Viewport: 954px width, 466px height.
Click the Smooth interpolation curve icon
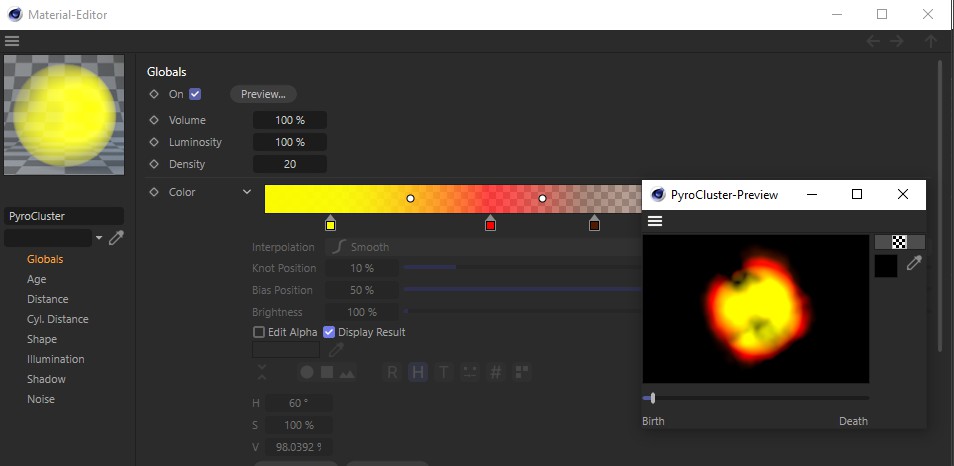coord(340,247)
